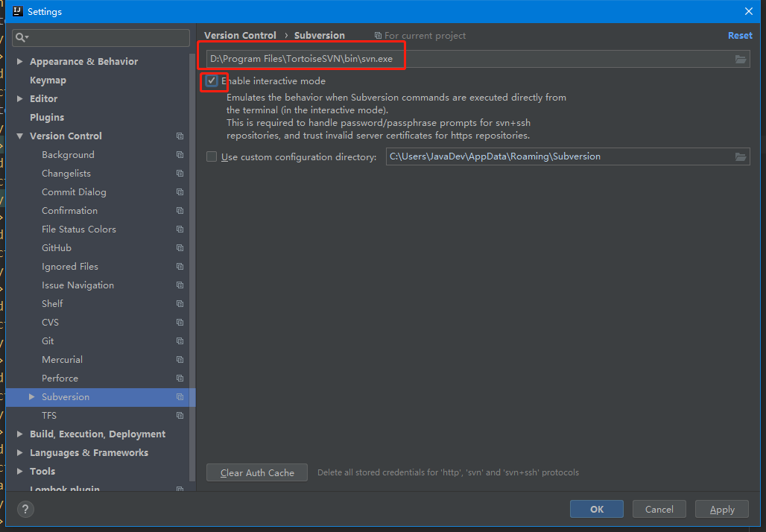The width and height of the screenshot is (766, 532).
Task: Click project-level icon beside Issue Navigation
Action: [x=180, y=285]
